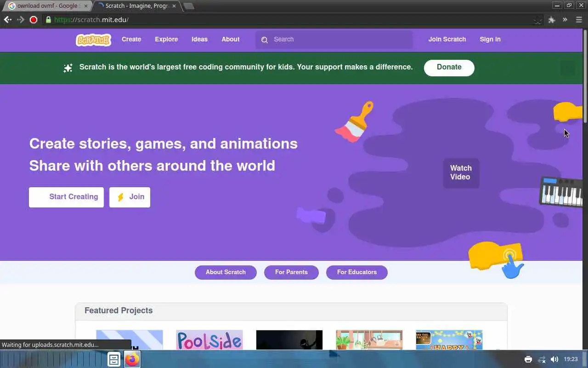Play the Watch Video button
Image resolution: width=588 pixels, height=368 pixels.
click(461, 173)
